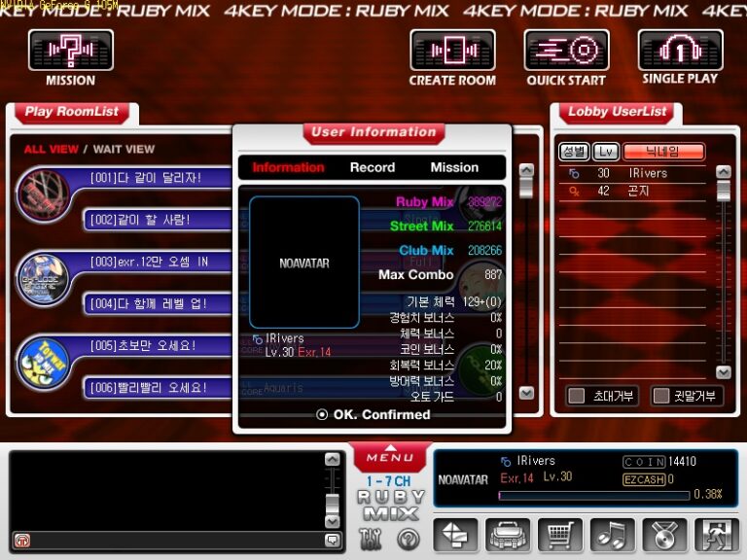This screenshot has width=747, height=560.
Task: Select the room 001 thumbnail image
Action: tap(43, 195)
